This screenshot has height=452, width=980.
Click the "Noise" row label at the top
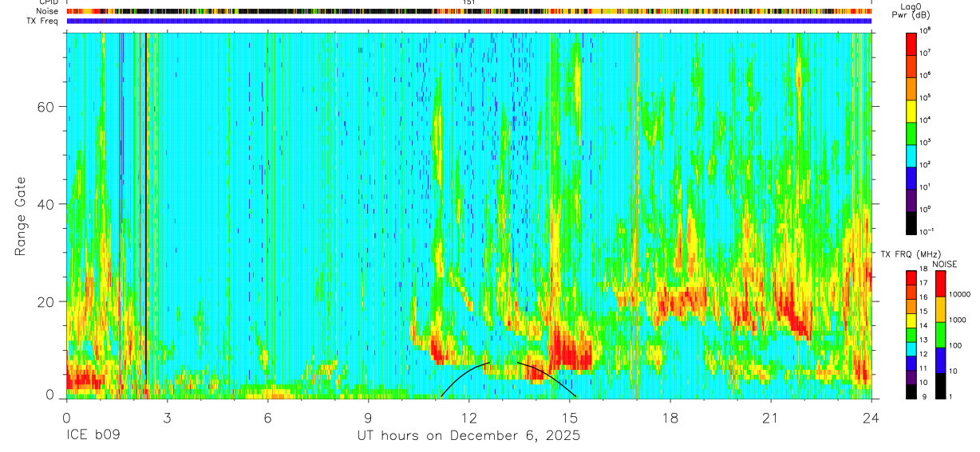tap(46, 11)
